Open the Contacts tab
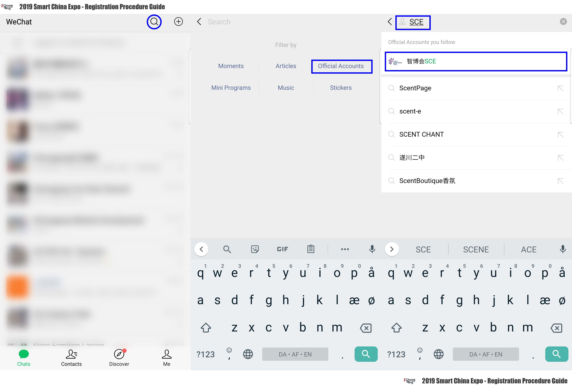 (x=71, y=358)
